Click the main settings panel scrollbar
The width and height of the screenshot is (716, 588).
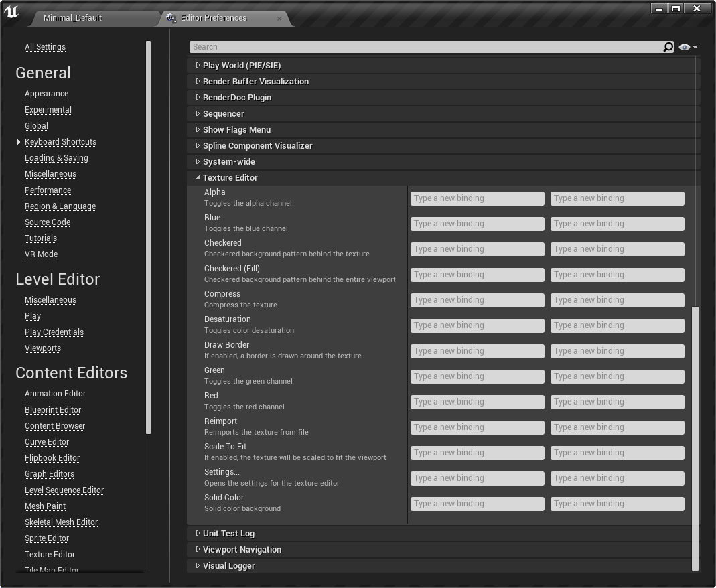(695, 438)
